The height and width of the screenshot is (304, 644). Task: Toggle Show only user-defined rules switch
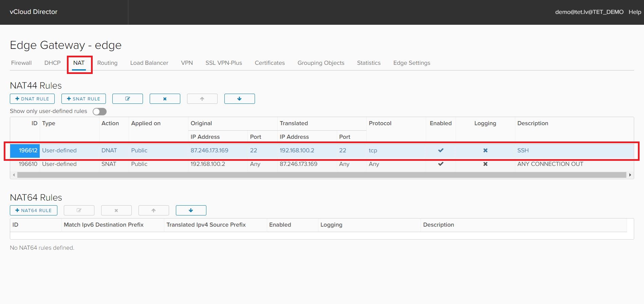pos(100,112)
